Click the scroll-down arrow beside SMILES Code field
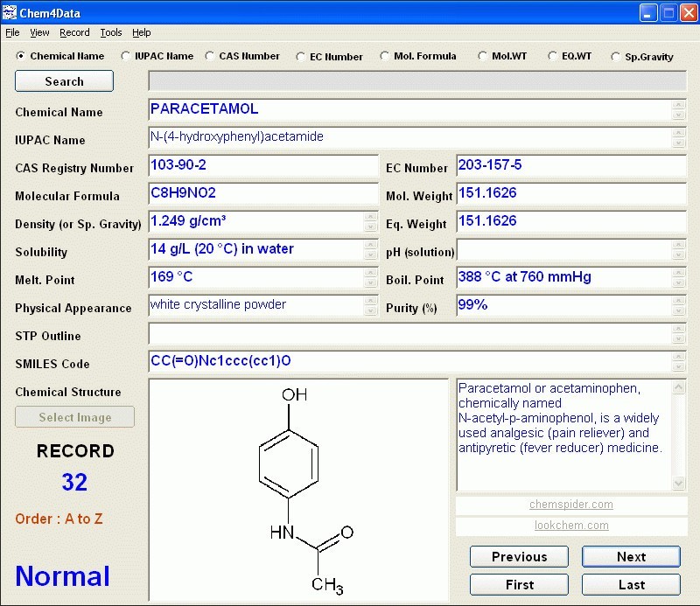700x606 pixels. coord(680,366)
